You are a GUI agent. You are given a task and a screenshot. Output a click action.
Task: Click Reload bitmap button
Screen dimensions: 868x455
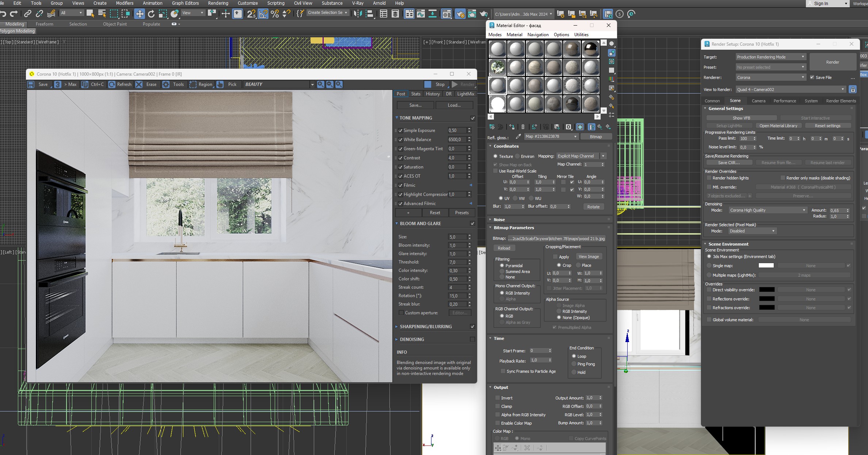[x=504, y=248]
